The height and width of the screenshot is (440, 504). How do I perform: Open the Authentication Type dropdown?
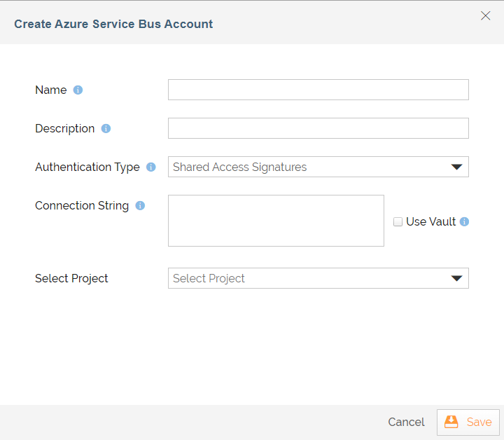click(318, 167)
